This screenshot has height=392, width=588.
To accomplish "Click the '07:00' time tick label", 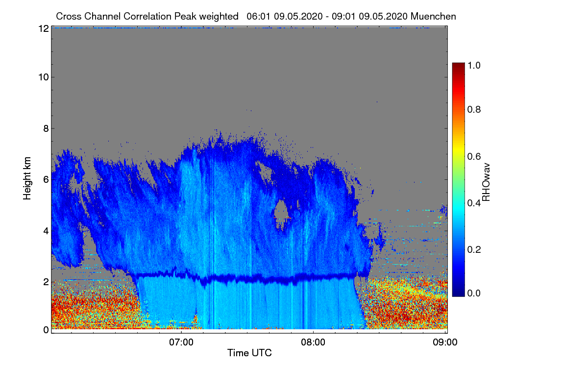I will (181, 342).
